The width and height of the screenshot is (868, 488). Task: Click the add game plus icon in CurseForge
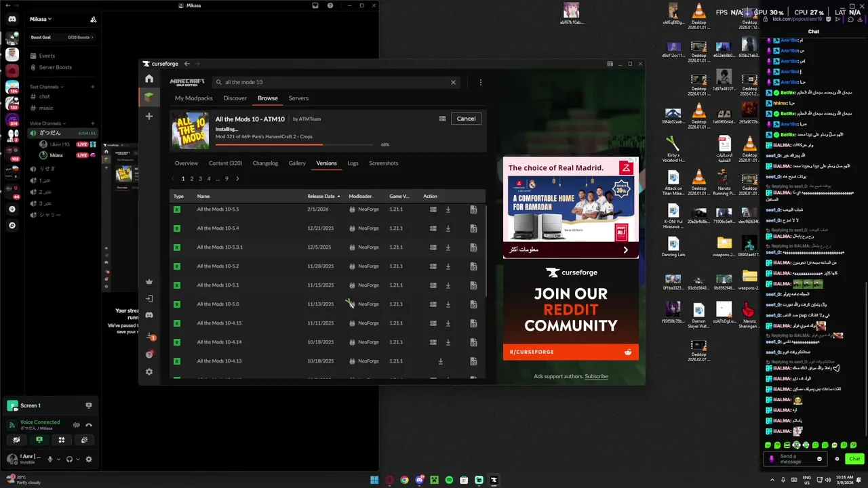coord(149,116)
